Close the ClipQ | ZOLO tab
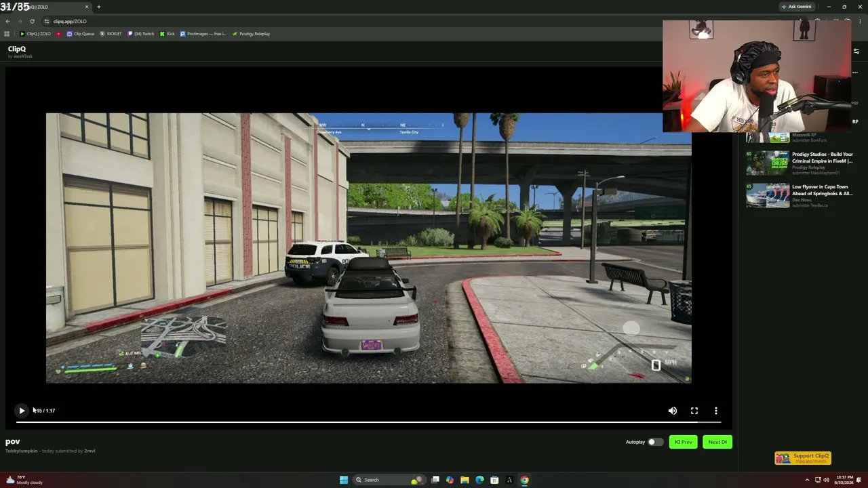 [87, 7]
